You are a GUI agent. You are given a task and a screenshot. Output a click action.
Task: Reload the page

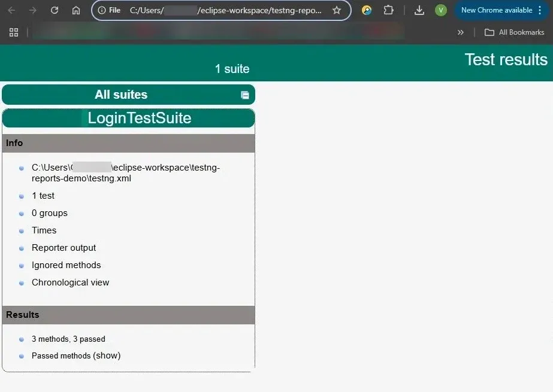point(55,10)
